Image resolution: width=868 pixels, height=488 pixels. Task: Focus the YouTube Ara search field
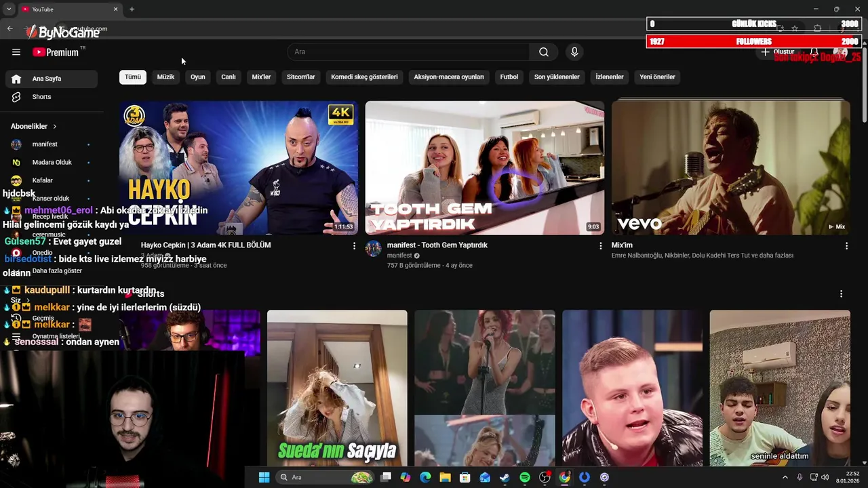[409, 52]
